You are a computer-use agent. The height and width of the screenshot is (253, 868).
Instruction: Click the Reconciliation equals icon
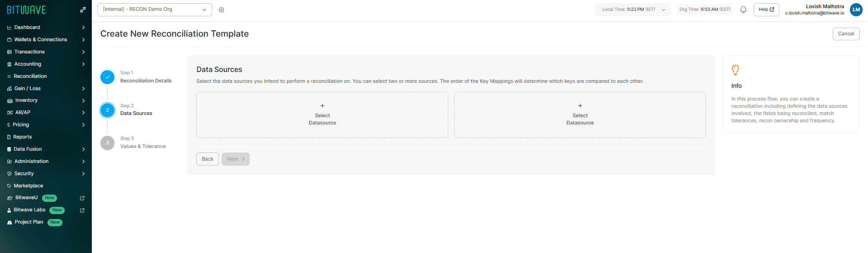coord(9,76)
